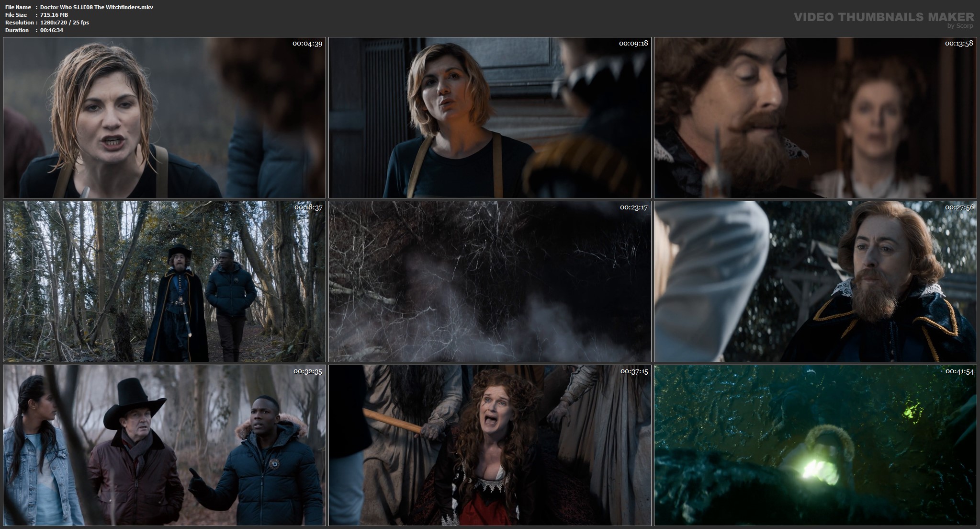Click the 00:04:39 timestamp label
Viewport: 980px width, 529px height.
[307, 44]
